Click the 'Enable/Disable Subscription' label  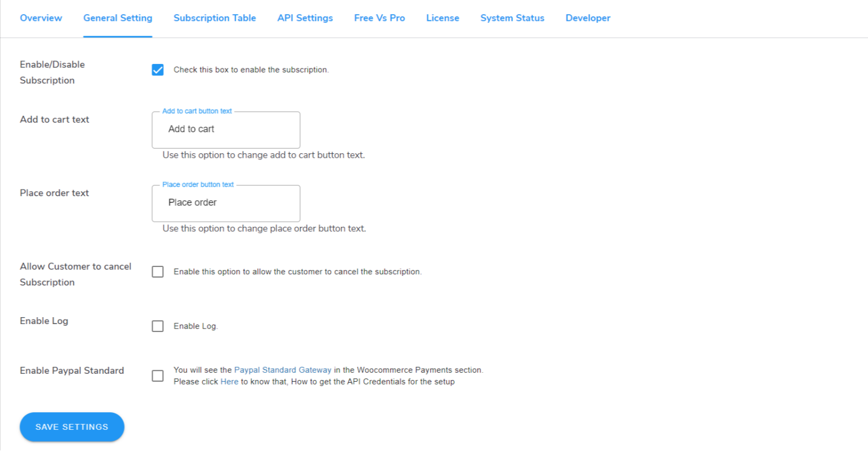click(52, 72)
